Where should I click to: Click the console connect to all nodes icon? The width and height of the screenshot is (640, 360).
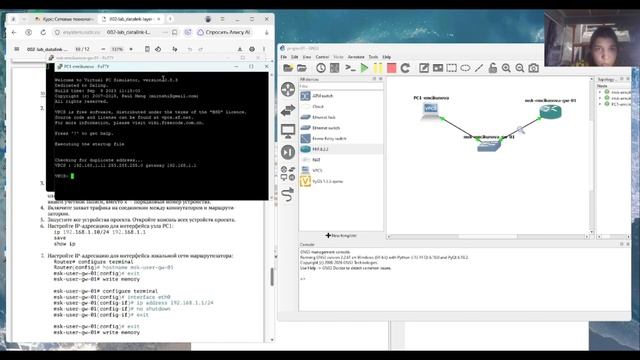[350, 68]
